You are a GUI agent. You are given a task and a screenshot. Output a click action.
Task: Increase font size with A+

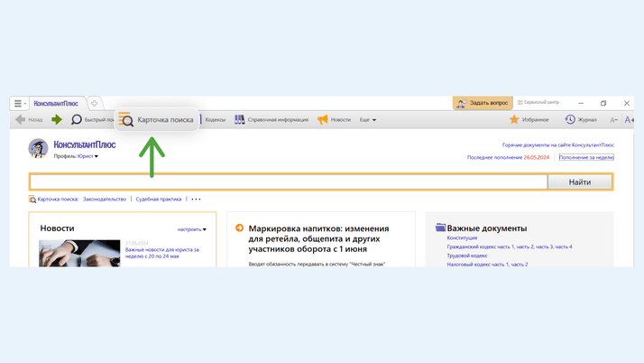629,119
